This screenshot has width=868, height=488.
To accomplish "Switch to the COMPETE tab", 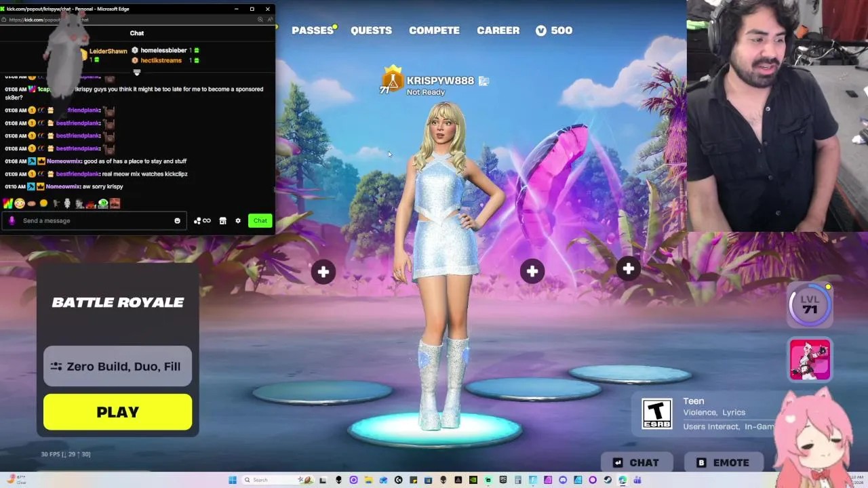I will 434,30.
